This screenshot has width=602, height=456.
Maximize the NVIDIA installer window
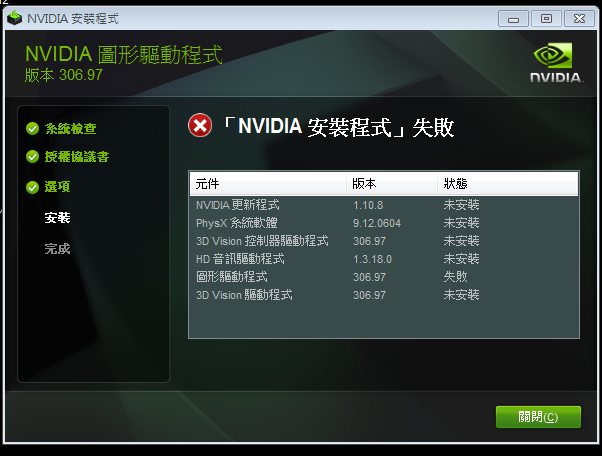[546, 19]
